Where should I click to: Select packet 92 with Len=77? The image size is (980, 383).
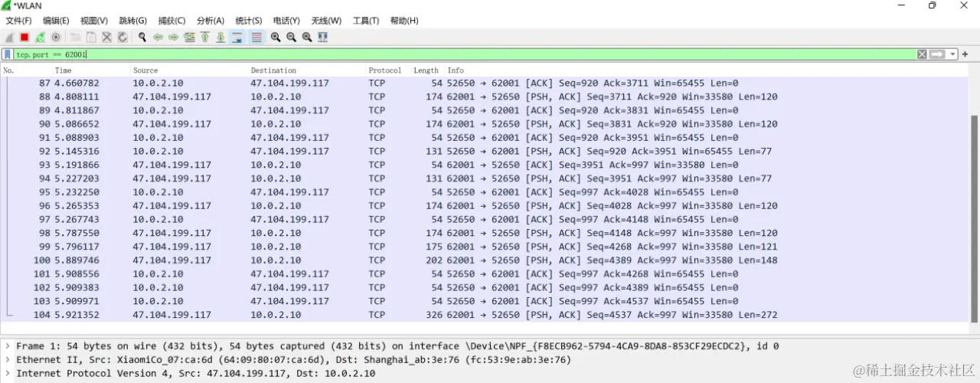point(485,151)
